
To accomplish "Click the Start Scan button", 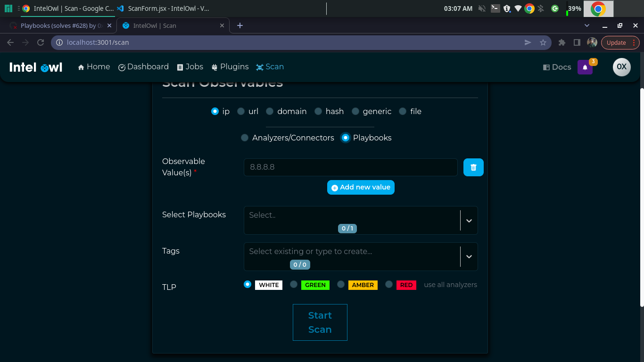I will 320,322.
